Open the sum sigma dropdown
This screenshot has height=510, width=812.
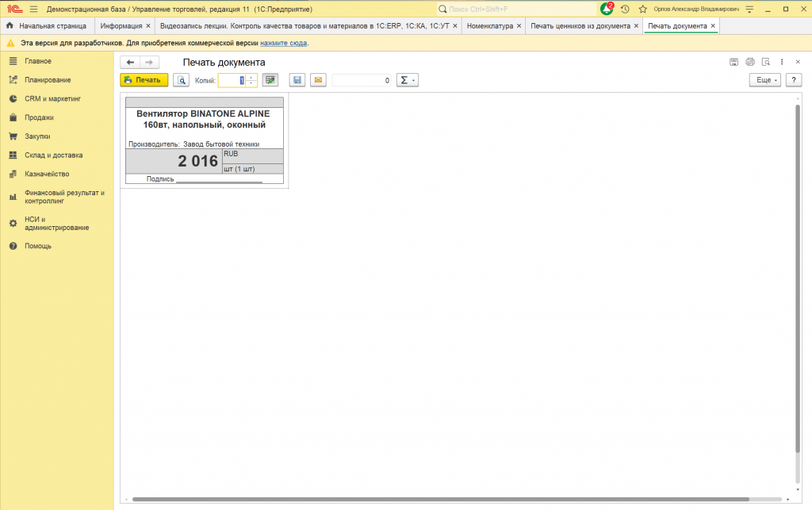pyautogui.click(x=408, y=80)
